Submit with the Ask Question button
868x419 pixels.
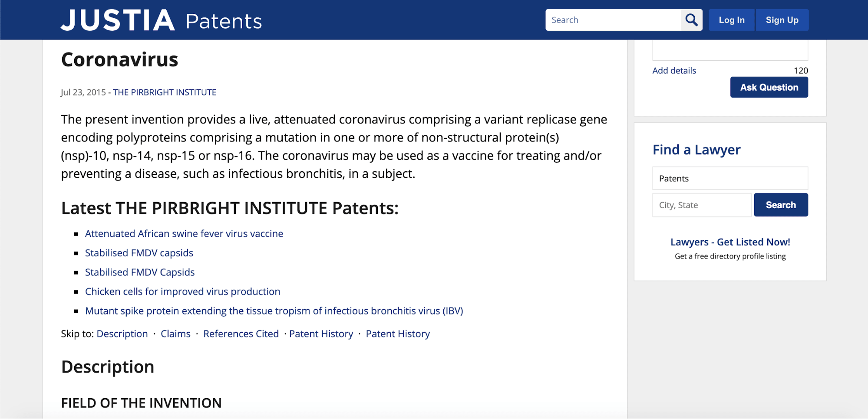point(769,87)
